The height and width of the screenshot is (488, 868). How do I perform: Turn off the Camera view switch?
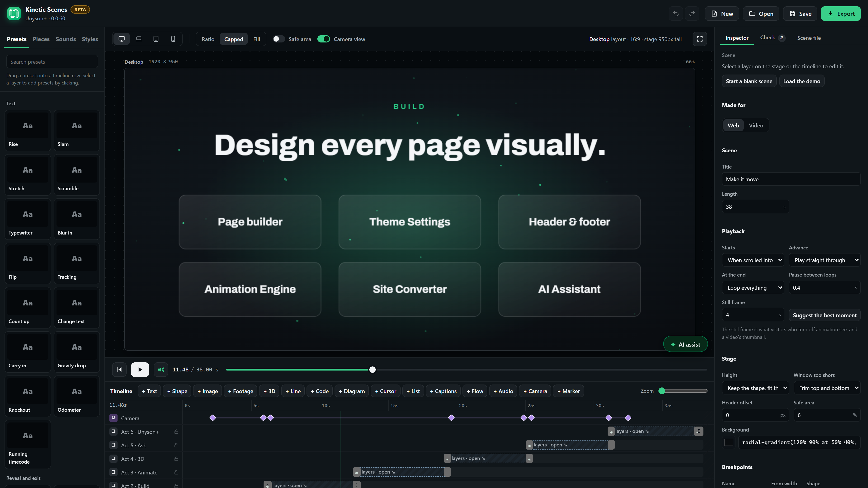[x=323, y=39]
